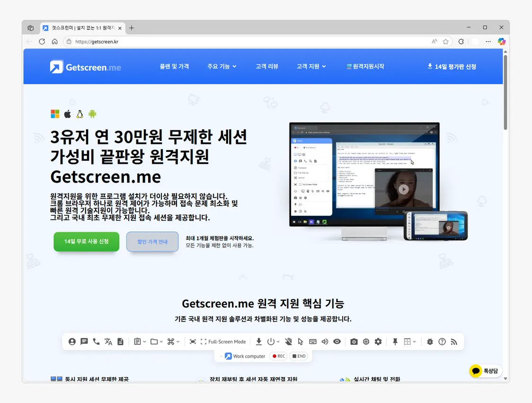532x403 pixels.
Task: Select the Getscreen.me browser tab
Action: [80, 27]
